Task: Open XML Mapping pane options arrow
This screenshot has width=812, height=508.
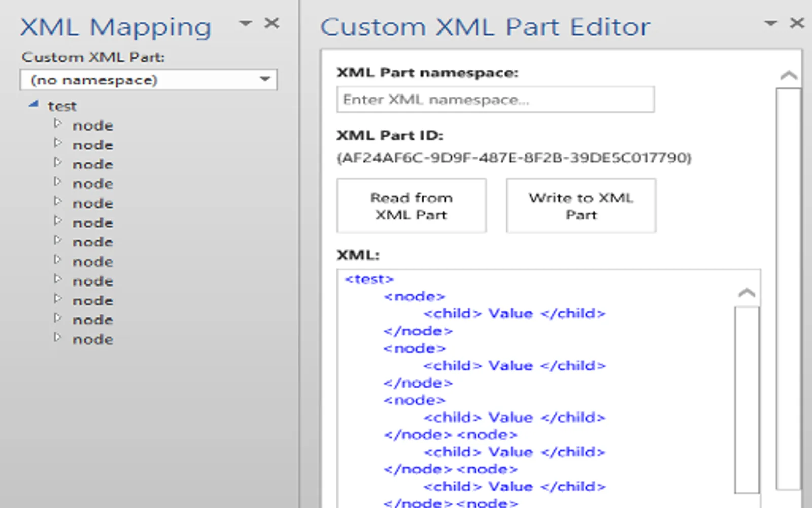Action: click(x=246, y=23)
